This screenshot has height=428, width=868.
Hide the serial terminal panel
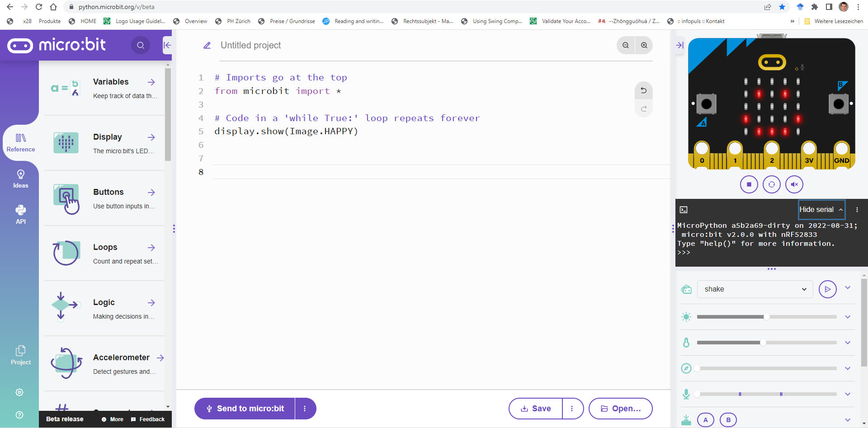pos(821,210)
